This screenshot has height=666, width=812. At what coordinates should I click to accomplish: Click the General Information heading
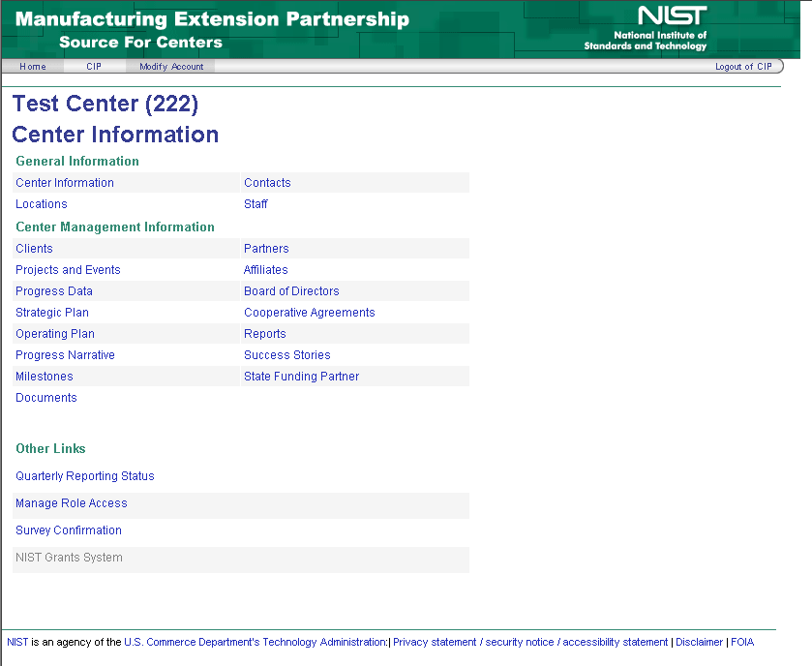77,161
